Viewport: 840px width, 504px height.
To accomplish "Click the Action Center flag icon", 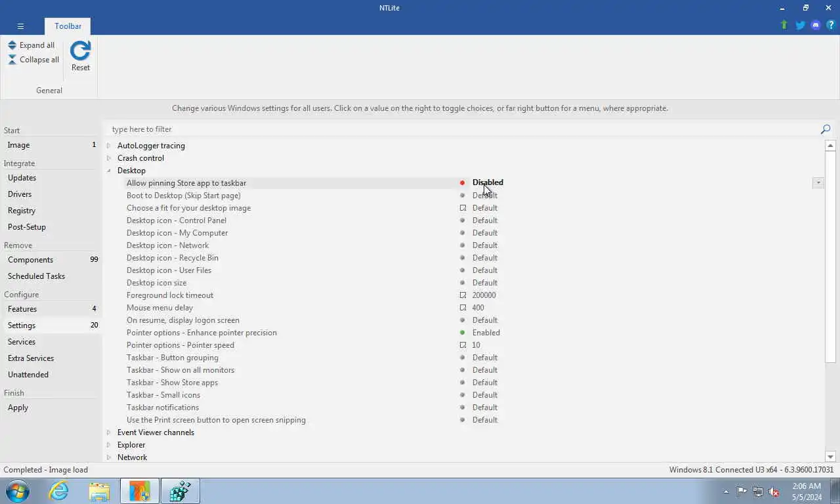I will [742, 492].
